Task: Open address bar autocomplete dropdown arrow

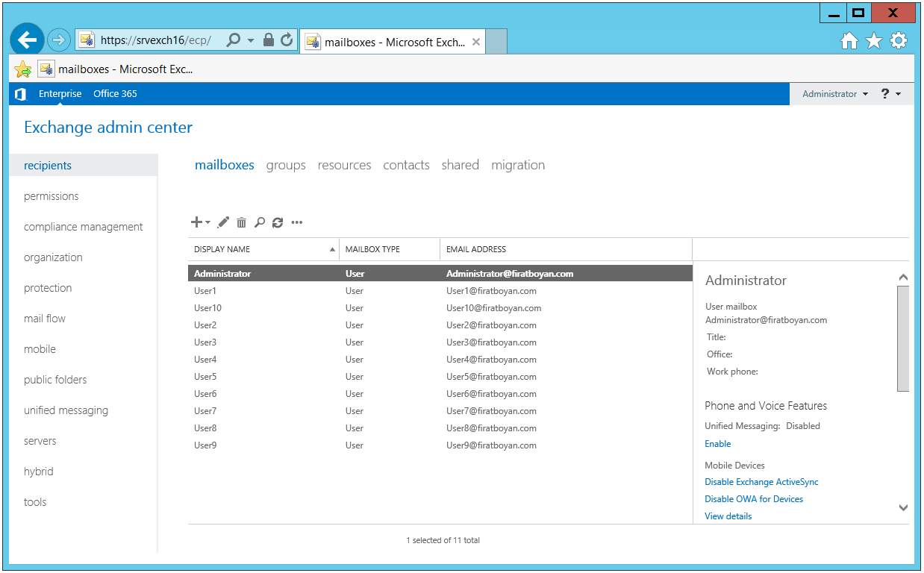Action: coord(251,40)
